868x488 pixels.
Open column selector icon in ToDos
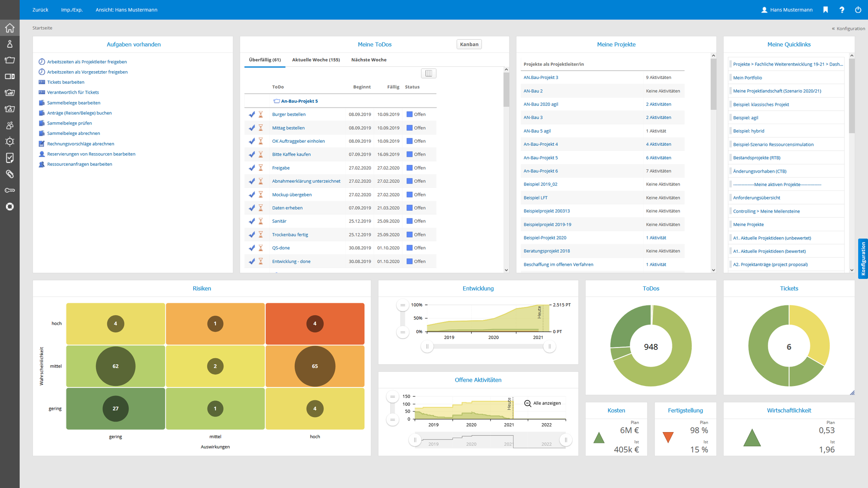428,73
